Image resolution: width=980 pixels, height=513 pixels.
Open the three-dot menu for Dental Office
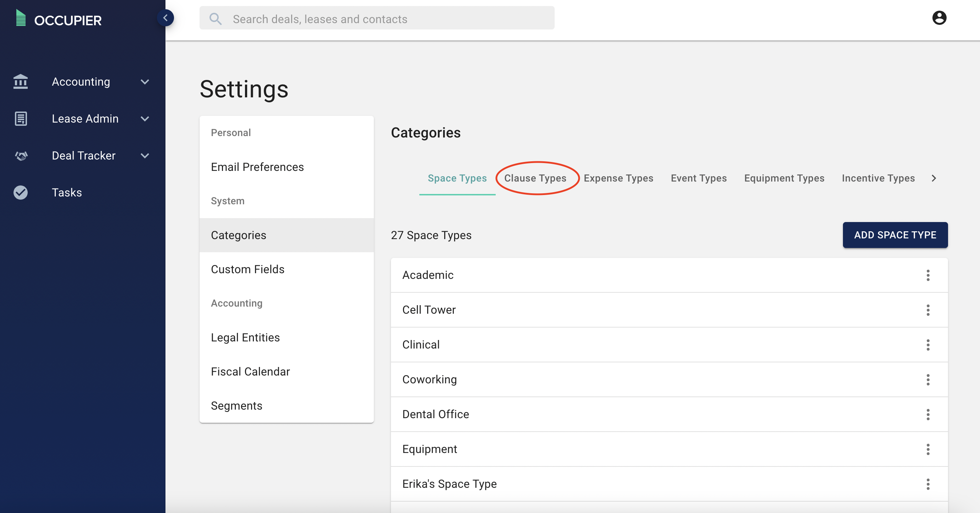pyautogui.click(x=929, y=414)
